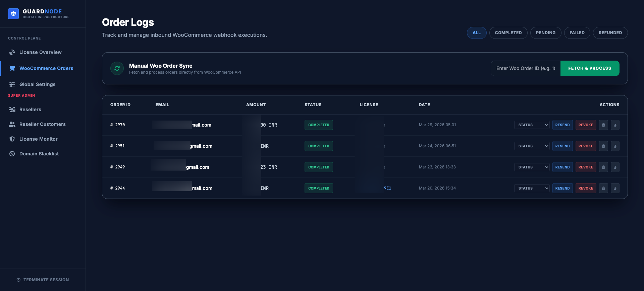644x291 pixels.
Task: Open Domain Blacklist page
Action: pos(39,154)
